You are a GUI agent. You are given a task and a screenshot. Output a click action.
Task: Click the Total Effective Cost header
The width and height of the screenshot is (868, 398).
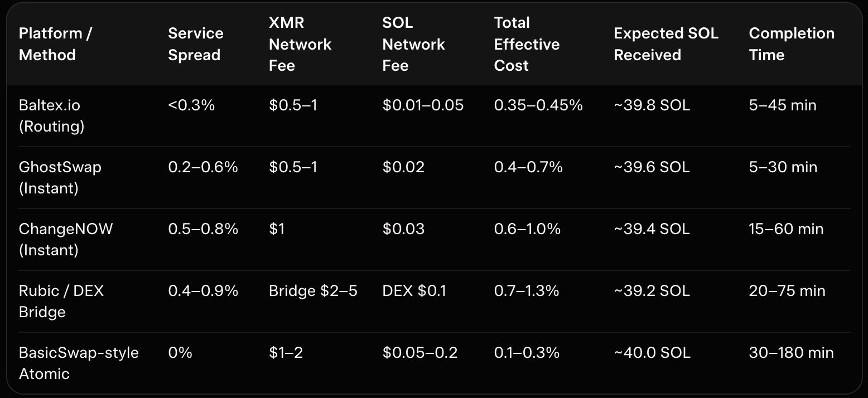click(527, 44)
